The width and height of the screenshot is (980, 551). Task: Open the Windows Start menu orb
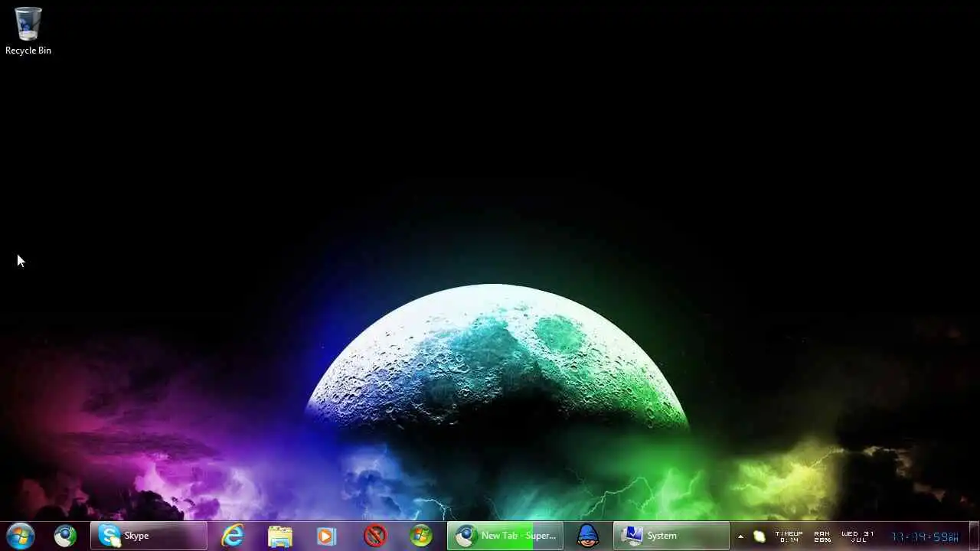[20, 536]
